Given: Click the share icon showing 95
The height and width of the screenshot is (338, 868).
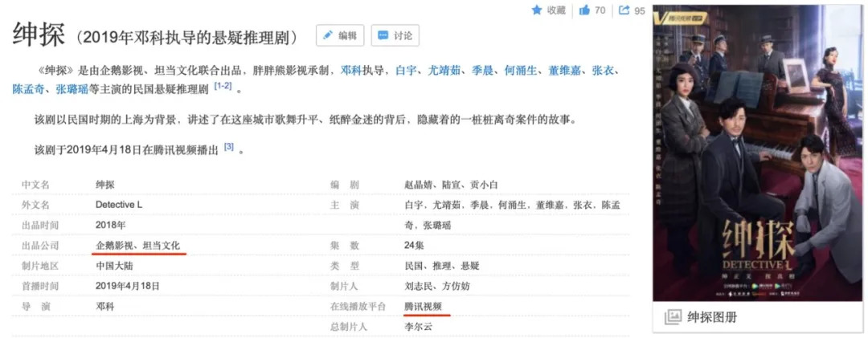Looking at the screenshot, I should (624, 10).
